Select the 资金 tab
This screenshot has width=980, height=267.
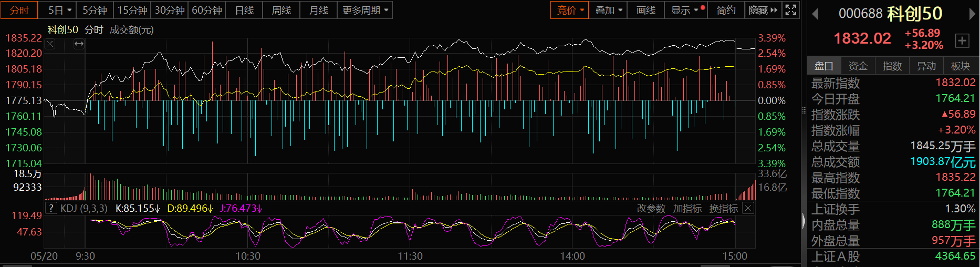click(858, 66)
